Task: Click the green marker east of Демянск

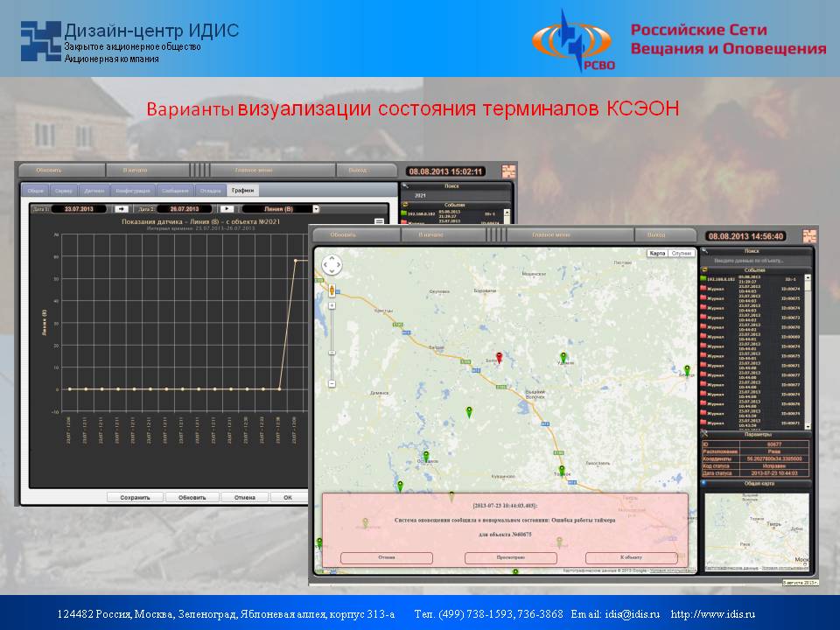Action: tap(469, 412)
